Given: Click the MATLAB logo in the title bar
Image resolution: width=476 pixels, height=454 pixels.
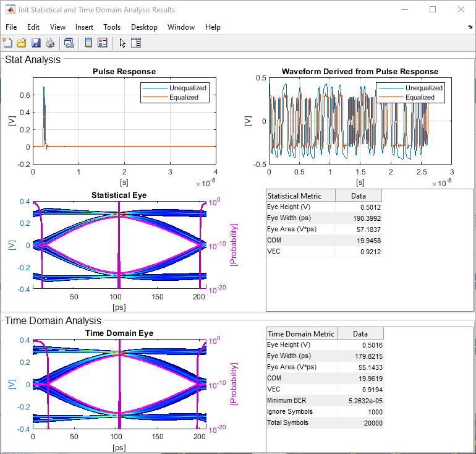Looking at the screenshot, I should (11, 10).
